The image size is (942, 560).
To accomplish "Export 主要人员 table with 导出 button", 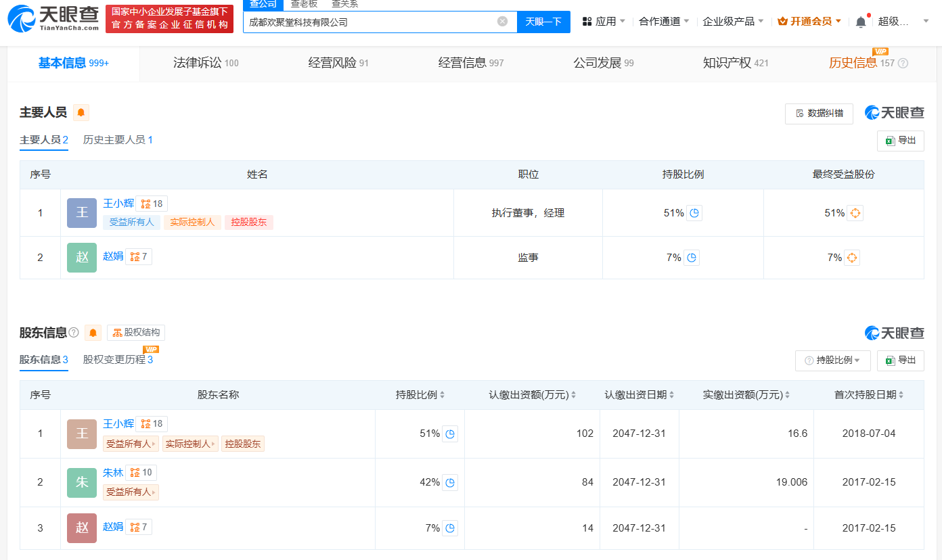I will (x=900, y=141).
